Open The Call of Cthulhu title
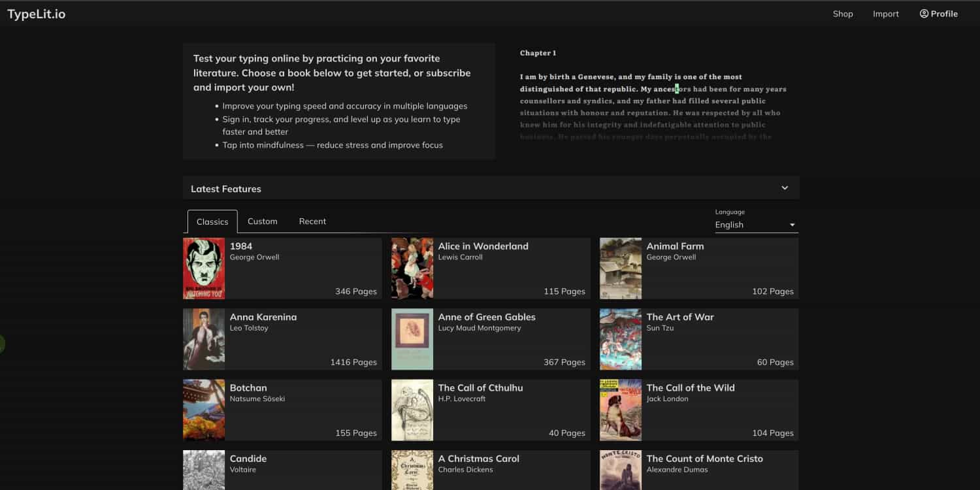The image size is (980, 490). [480, 387]
